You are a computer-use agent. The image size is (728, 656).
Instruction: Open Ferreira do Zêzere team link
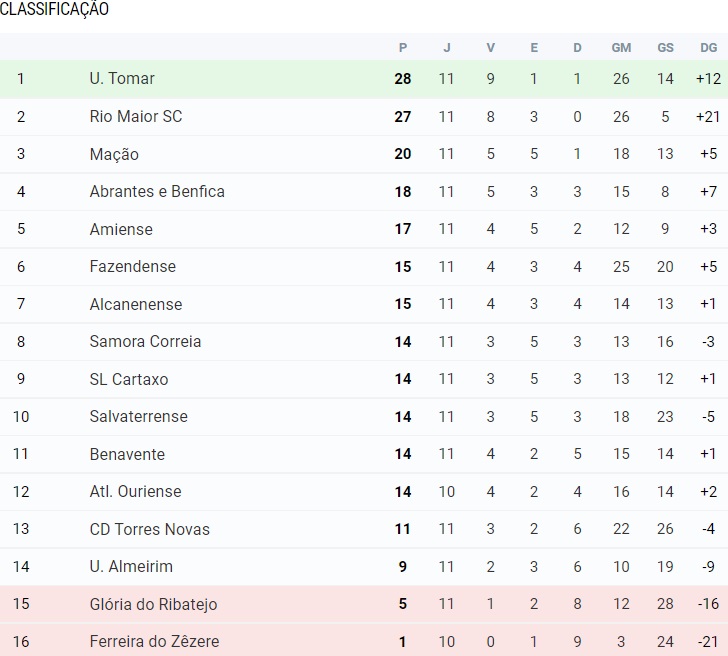point(154,642)
